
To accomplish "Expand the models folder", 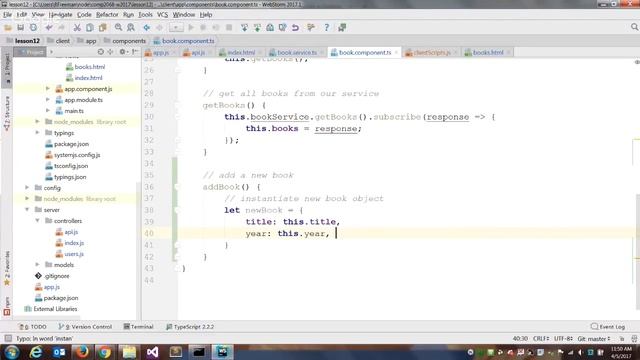I will (37, 265).
